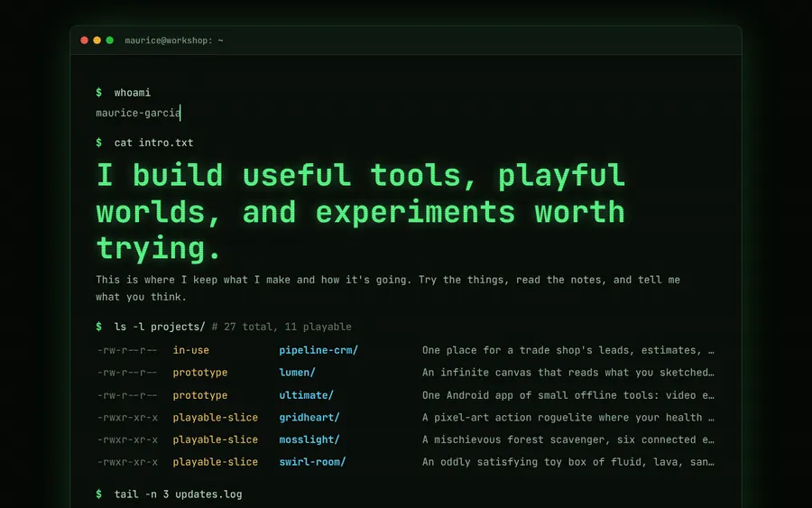Click the mischievous forest scavenger description
The width and height of the screenshot is (812, 508).
568,439
